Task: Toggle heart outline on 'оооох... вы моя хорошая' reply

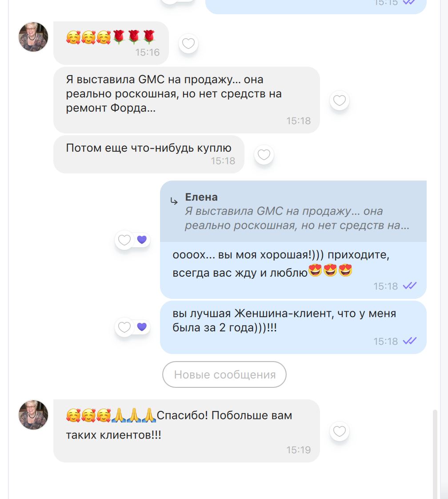Action: (124, 240)
